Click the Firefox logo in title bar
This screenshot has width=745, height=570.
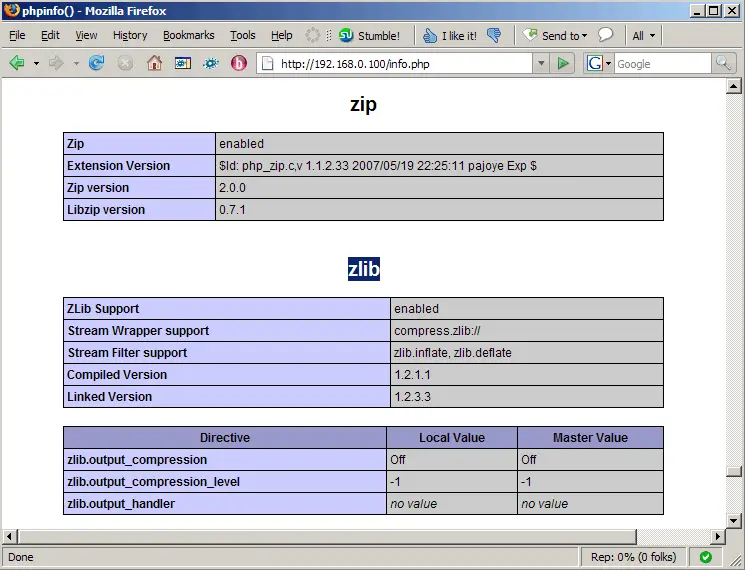11,10
